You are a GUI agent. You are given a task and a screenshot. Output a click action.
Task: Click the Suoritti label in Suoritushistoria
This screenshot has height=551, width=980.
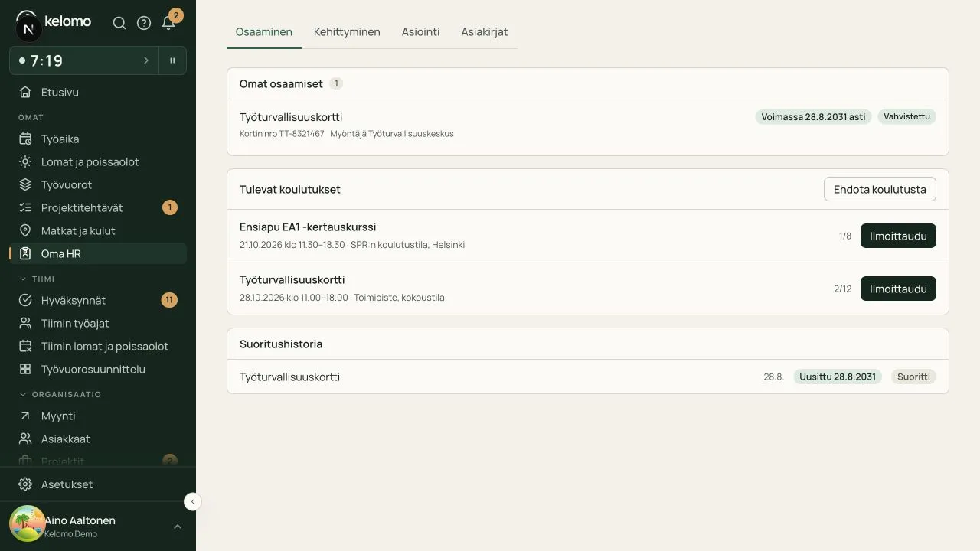(913, 377)
